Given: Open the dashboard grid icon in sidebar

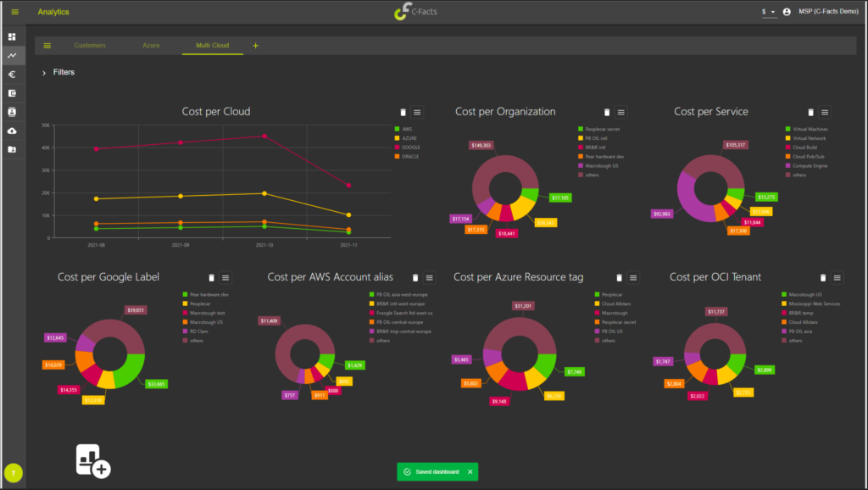Looking at the screenshot, I should click(x=12, y=36).
